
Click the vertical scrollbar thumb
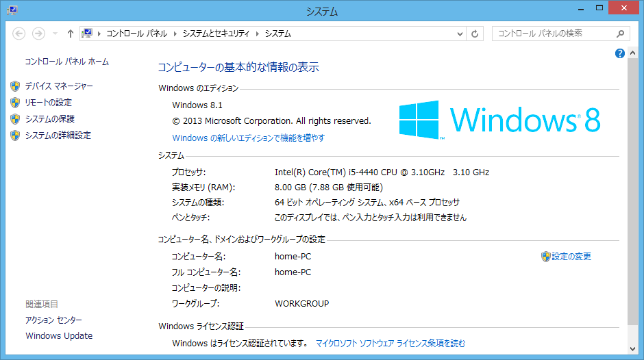(x=632, y=191)
